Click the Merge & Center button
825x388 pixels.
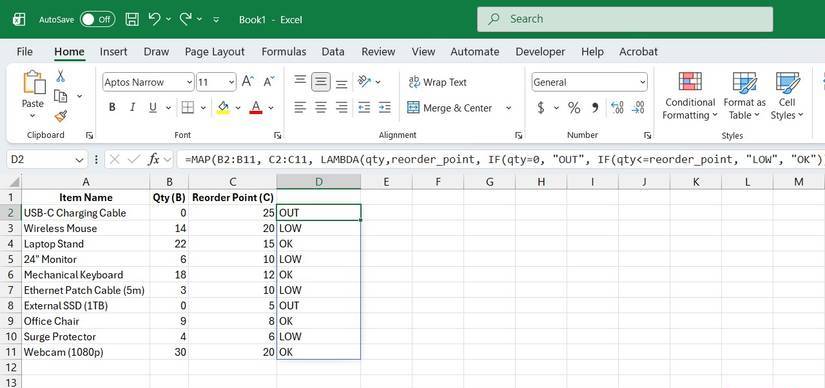pyautogui.click(x=449, y=108)
